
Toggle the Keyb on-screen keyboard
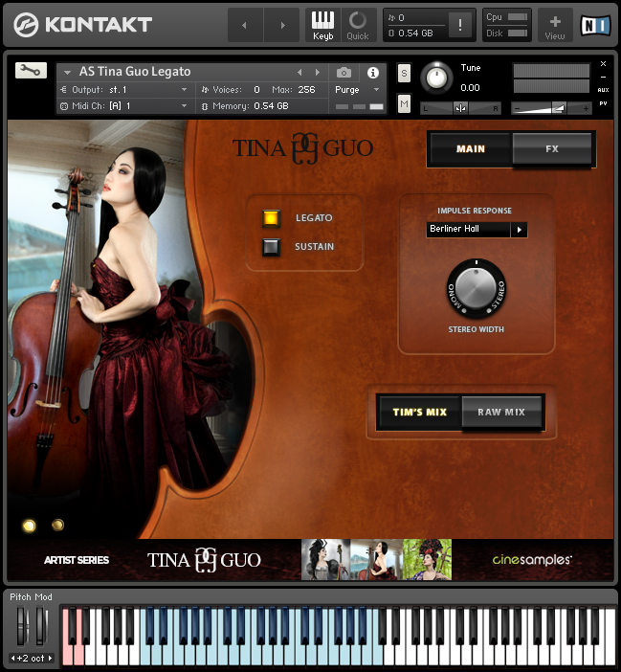(x=322, y=25)
